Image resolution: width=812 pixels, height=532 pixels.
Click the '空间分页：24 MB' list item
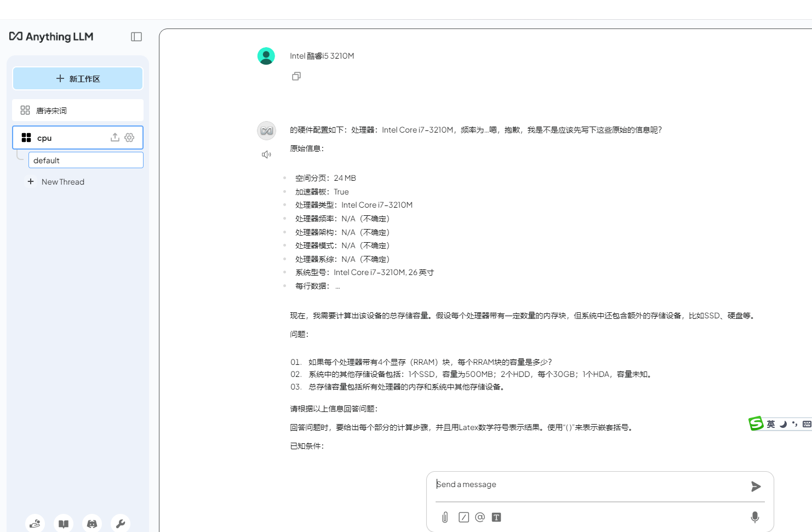[x=325, y=178]
